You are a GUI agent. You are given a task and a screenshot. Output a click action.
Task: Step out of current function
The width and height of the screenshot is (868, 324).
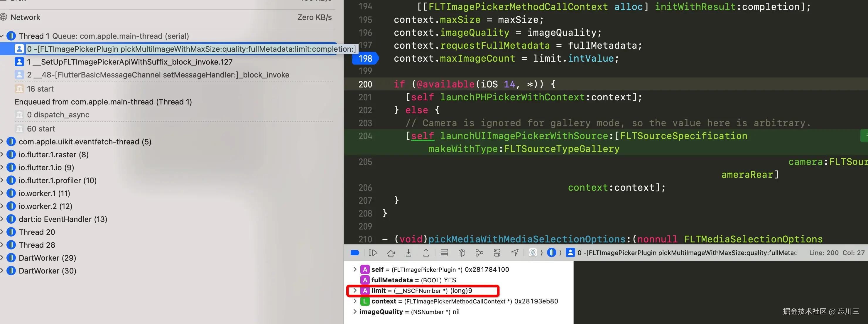point(426,252)
